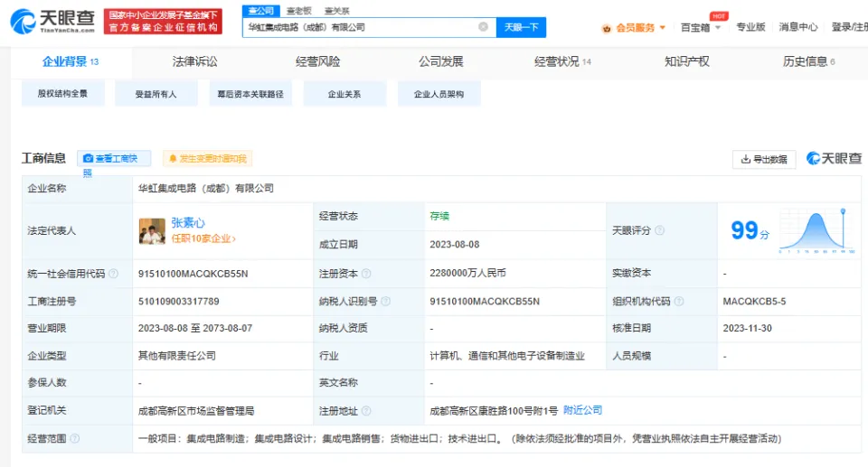Select organization code MACQKCB5-5
Screen dimensions: 868x467
(x=754, y=301)
